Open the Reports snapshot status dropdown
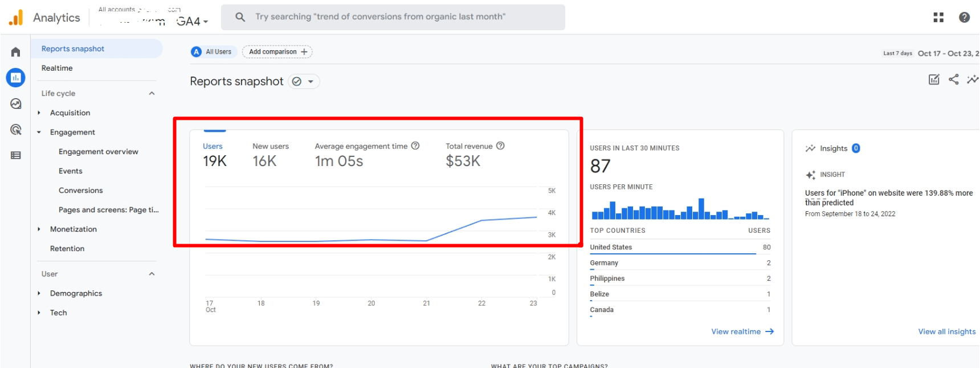The image size is (980, 368). click(304, 82)
